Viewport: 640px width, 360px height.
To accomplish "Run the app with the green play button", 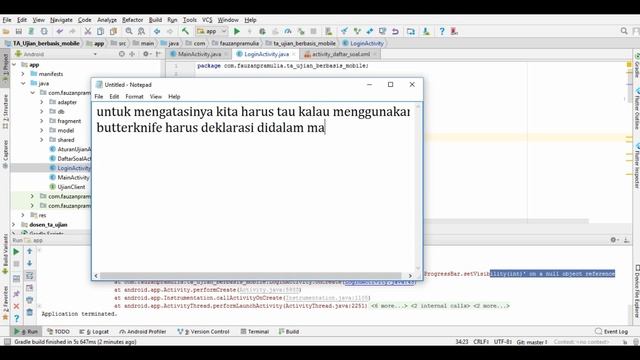I will tap(237, 31).
